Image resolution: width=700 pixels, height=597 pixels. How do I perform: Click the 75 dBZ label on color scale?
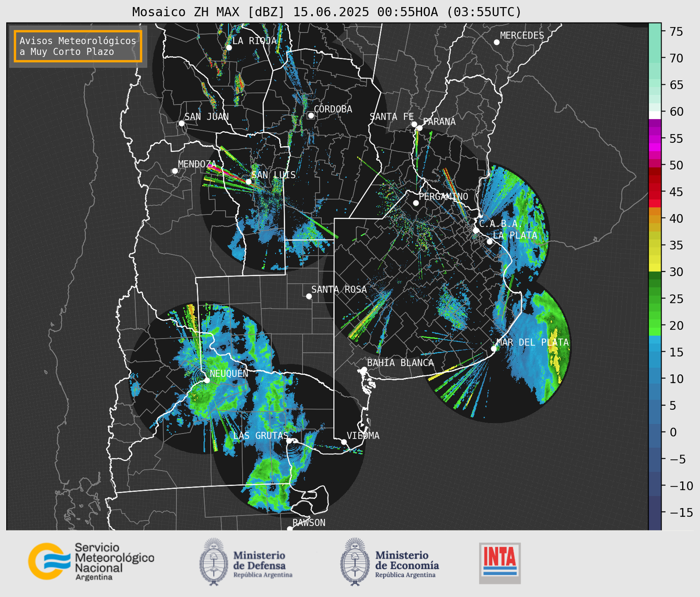pos(677,32)
